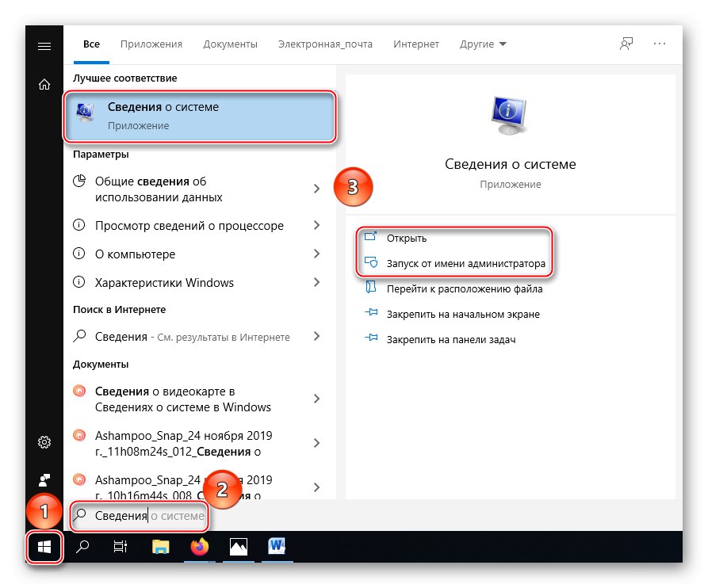
Task: Open Task View from the taskbar
Action: 121,547
